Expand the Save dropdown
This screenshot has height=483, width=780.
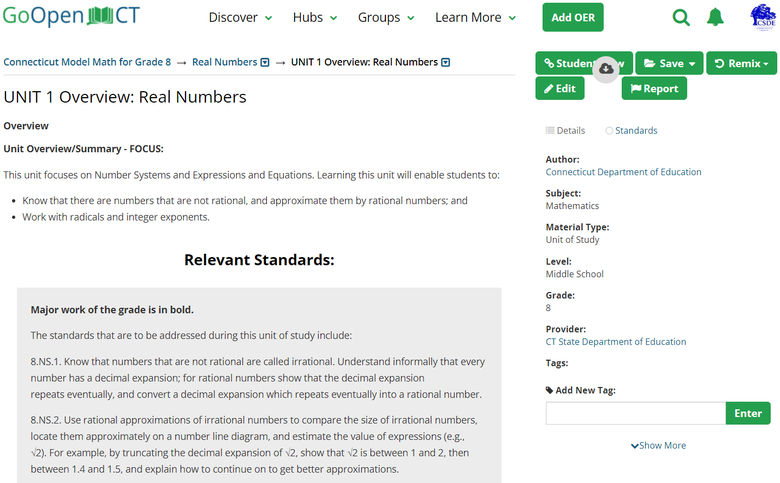669,63
